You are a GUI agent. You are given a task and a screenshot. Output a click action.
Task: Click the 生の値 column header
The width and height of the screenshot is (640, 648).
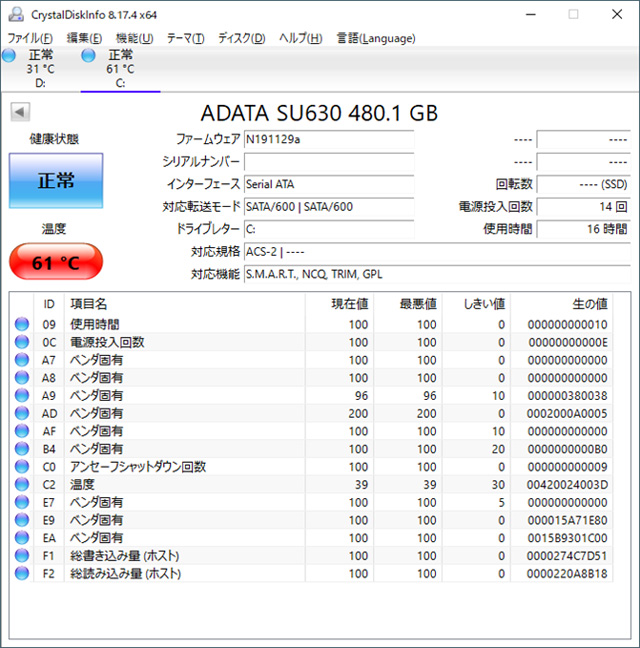[562, 304]
